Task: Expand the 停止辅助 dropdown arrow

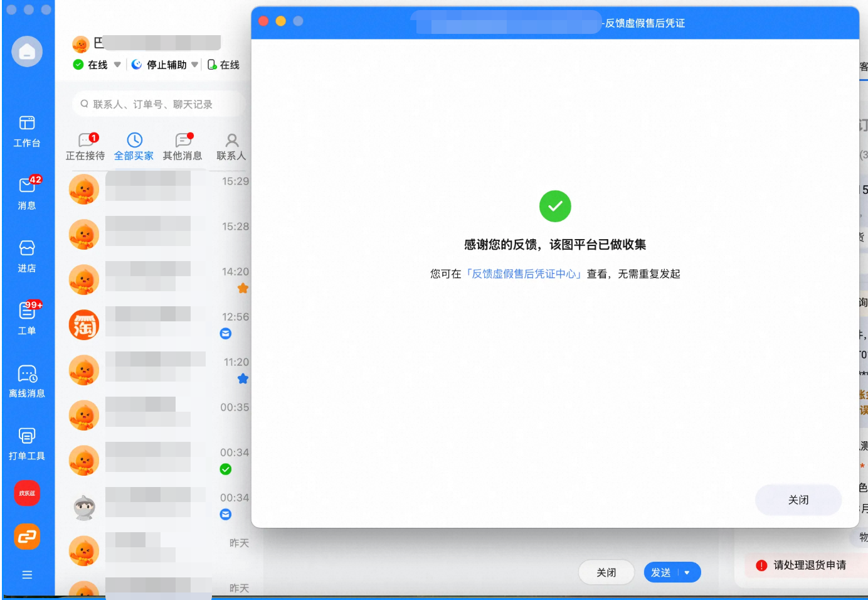Action: pos(195,65)
